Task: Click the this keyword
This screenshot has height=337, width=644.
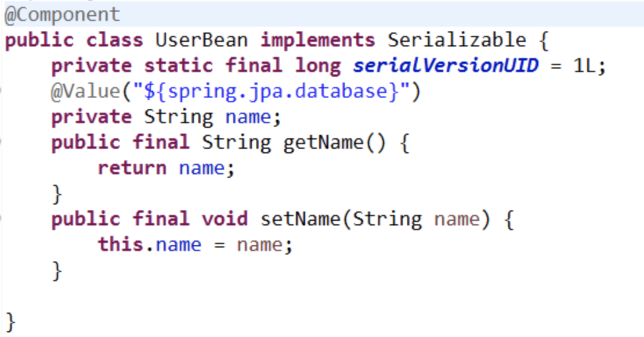Action: click(120, 245)
